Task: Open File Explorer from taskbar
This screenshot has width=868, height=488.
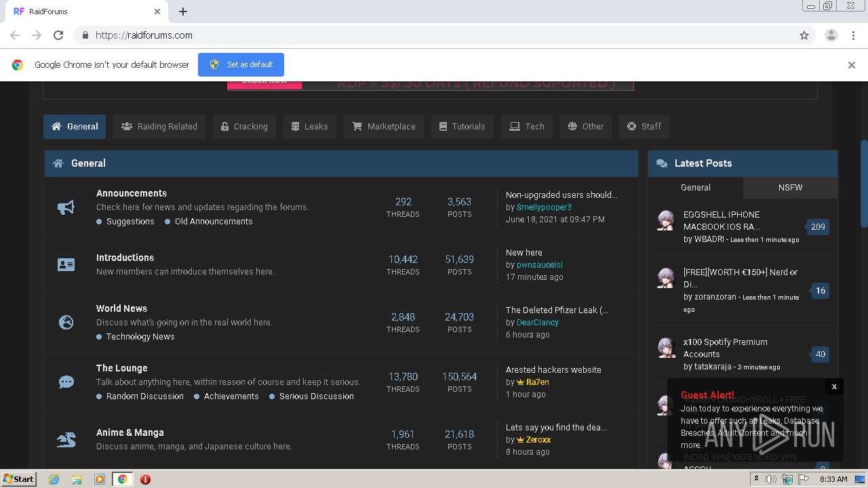Action: 77,479
